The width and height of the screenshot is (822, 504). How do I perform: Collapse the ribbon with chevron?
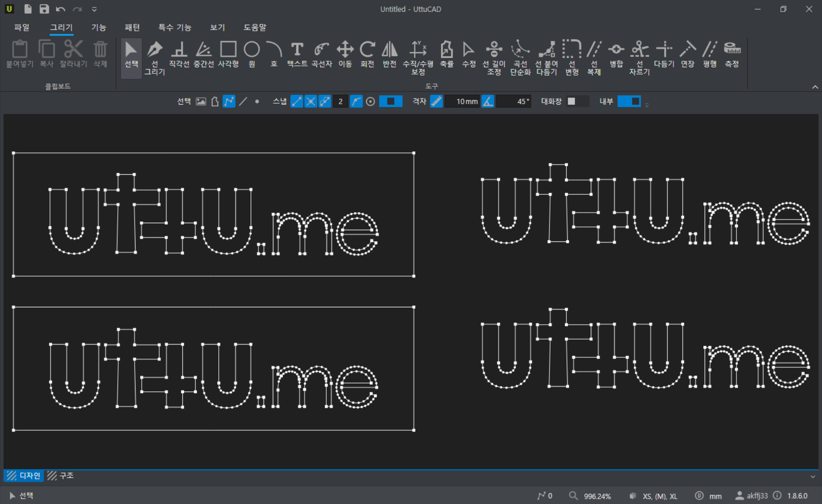815,87
